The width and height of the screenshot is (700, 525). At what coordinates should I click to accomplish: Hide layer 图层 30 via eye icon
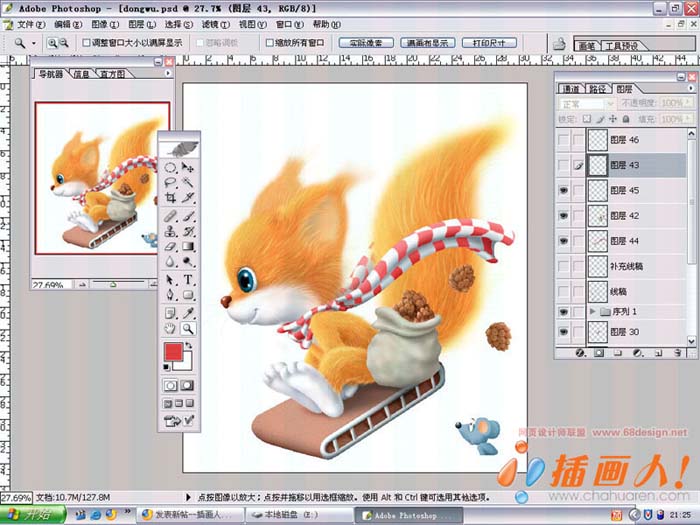564,332
